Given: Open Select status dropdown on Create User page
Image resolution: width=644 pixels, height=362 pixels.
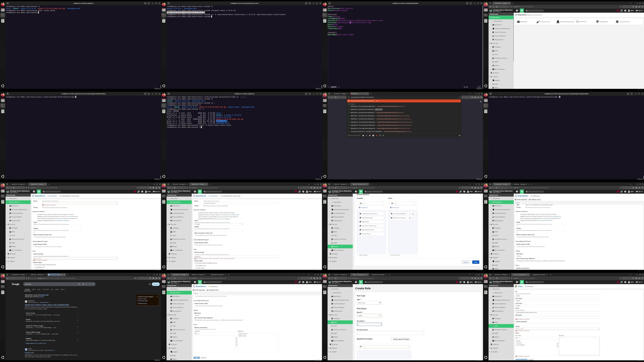Looking at the screenshot, I should (x=557, y=329).
